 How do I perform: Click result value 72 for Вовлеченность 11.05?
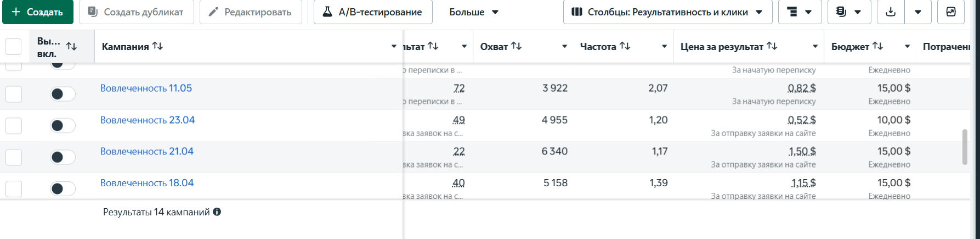[459, 88]
